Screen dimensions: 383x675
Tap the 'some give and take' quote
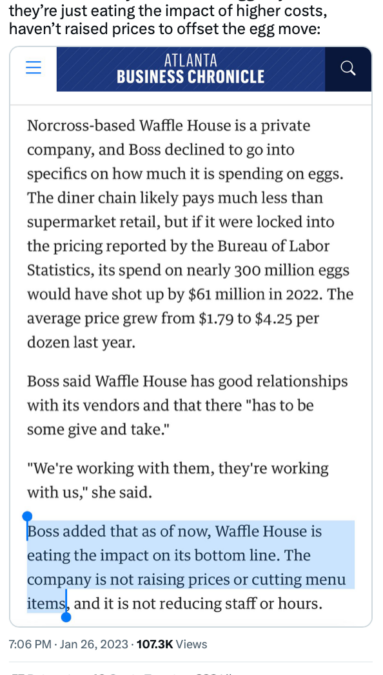pyautogui.click(x=98, y=430)
